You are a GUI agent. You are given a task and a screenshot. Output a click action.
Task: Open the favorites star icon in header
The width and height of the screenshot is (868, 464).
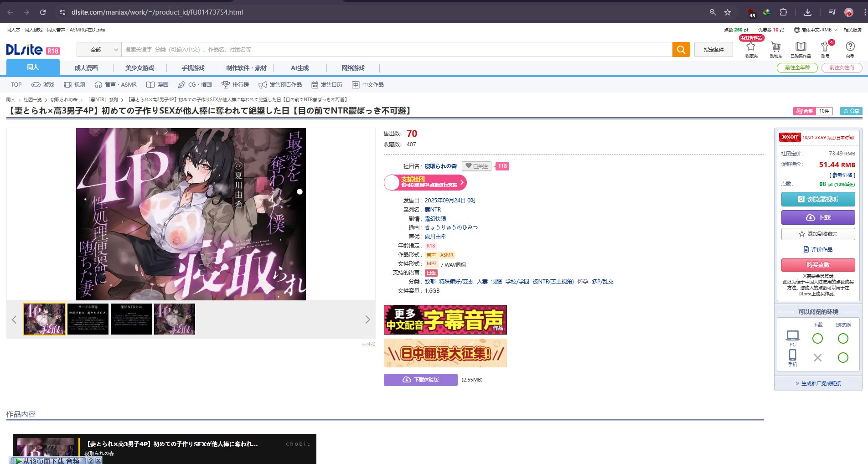click(751, 47)
